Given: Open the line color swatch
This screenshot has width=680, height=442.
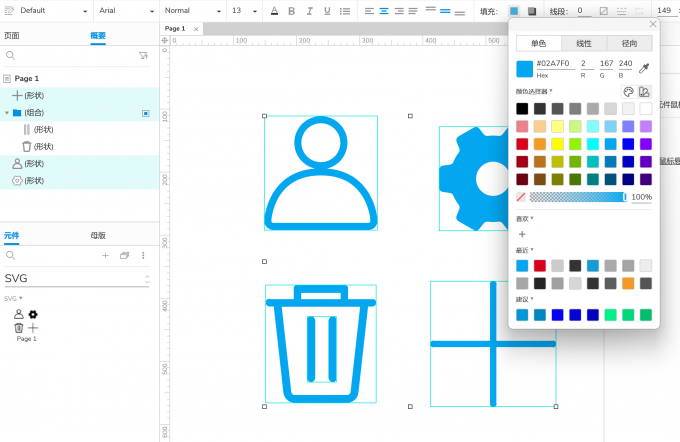Looking at the screenshot, I should [603, 11].
